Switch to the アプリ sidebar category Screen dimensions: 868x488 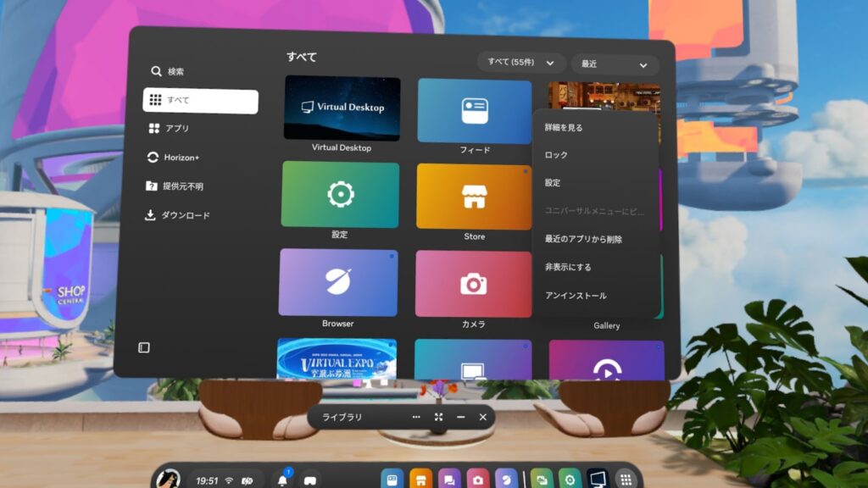click(x=177, y=129)
